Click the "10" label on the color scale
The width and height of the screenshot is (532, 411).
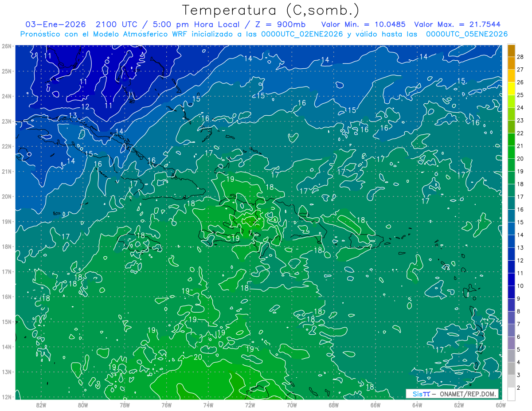pos(520,286)
